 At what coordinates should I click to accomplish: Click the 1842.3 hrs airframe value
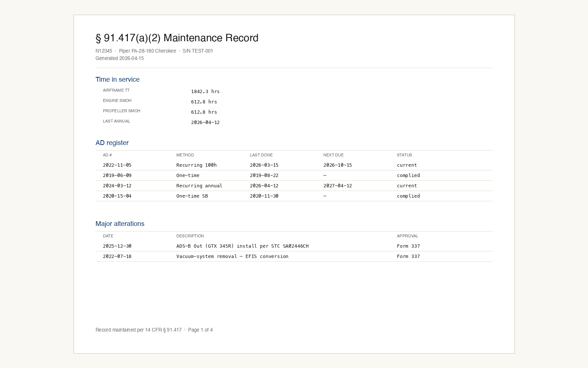tap(205, 91)
